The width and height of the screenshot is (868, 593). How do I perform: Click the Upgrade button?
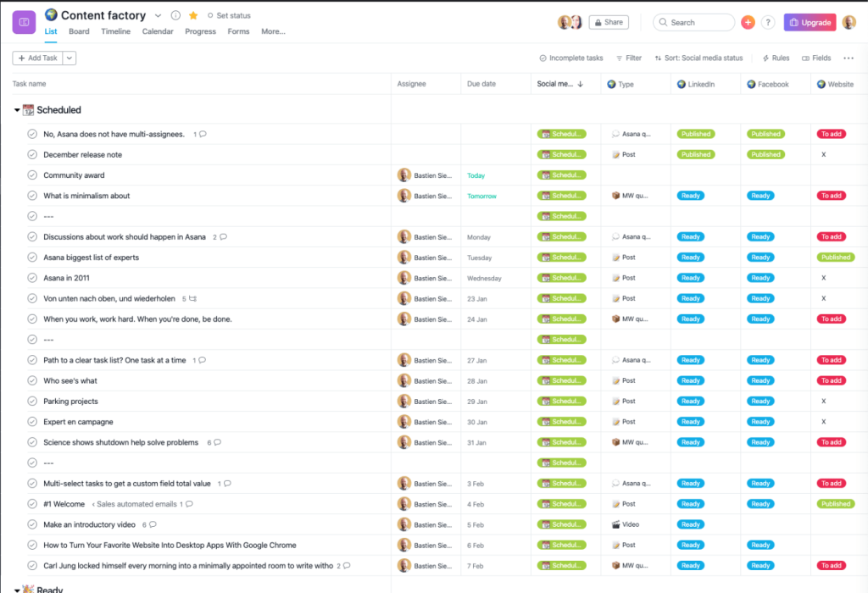pyautogui.click(x=810, y=23)
